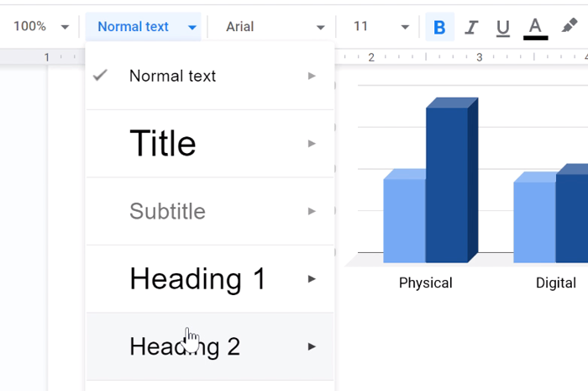Image resolution: width=588 pixels, height=391 pixels.
Task: Toggle Underline formatting
Action: tap(503, 27)
